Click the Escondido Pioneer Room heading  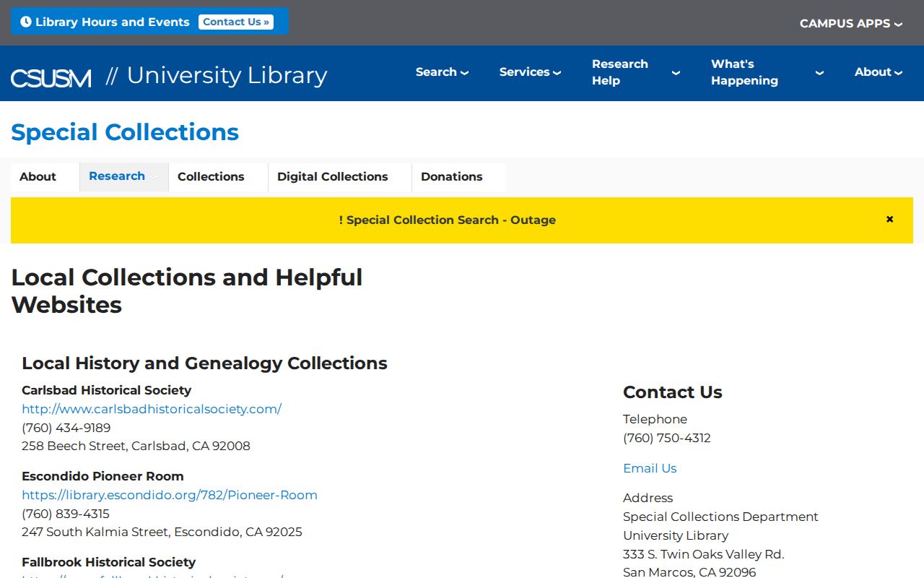pos(103,476)
